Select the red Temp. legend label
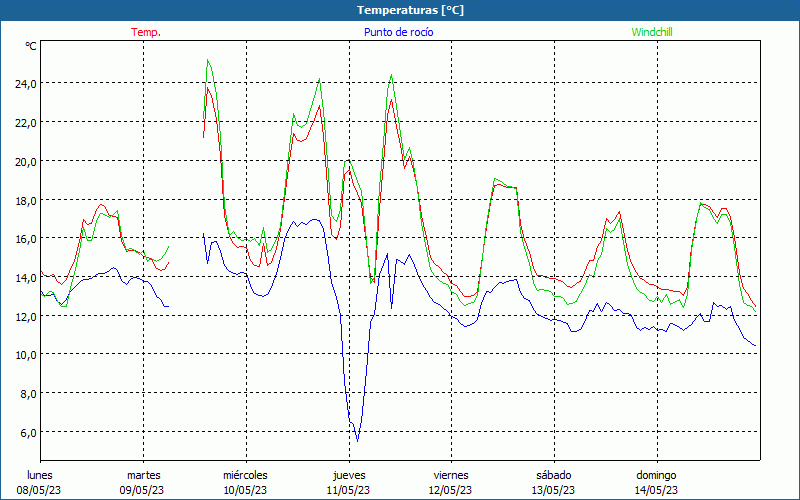 (x=146, y=32)
